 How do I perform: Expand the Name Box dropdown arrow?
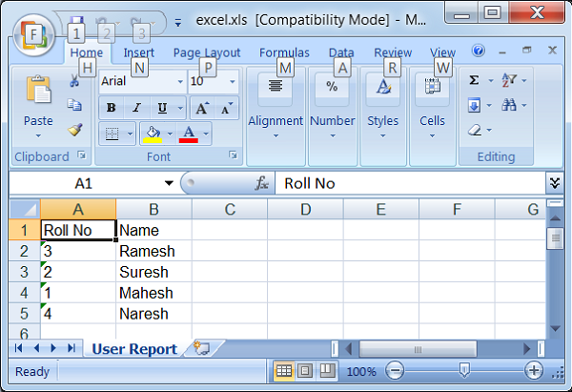[x=170, y=183]
